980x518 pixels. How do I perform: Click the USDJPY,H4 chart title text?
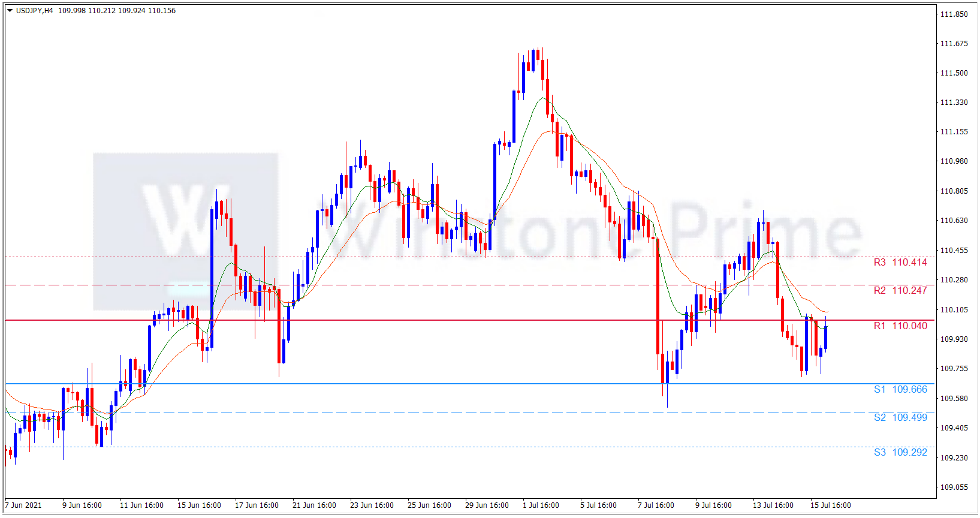point(34,11)
